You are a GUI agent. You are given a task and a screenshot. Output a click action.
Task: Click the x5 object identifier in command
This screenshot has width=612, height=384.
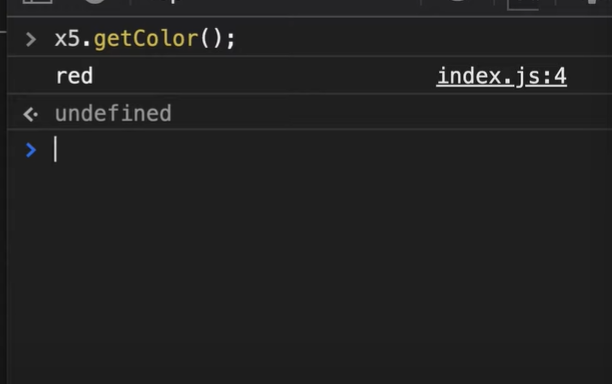[x=68, y=39]
